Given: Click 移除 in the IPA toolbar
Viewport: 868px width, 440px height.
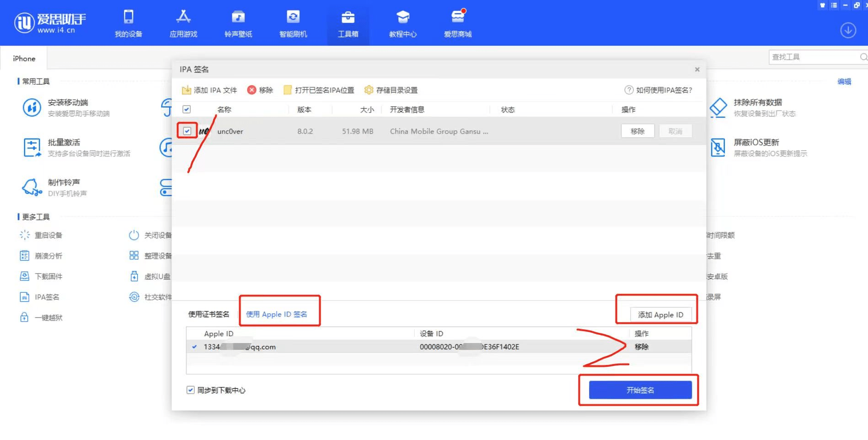Looking at the screenshot, I should (260, 90).
